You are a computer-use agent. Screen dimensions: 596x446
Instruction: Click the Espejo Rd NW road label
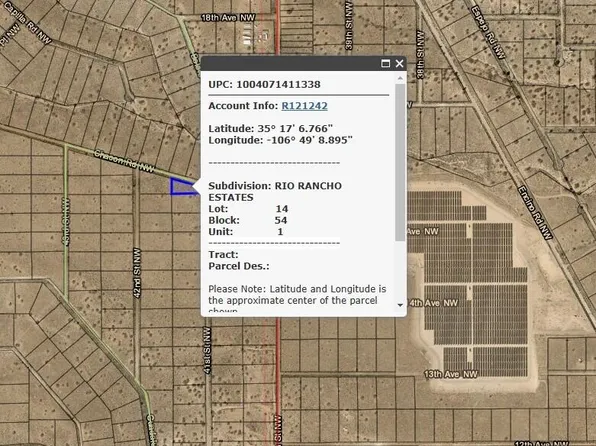(488, 32)
